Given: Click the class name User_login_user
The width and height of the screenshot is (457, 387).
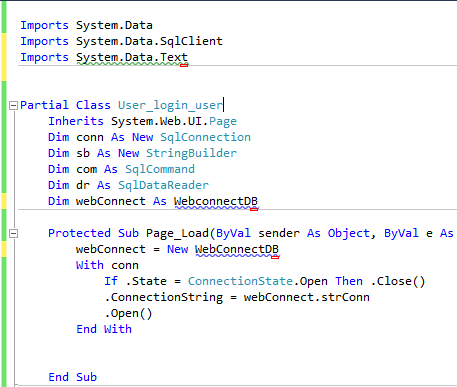Looking at the screenshot, I should [170, 105].
